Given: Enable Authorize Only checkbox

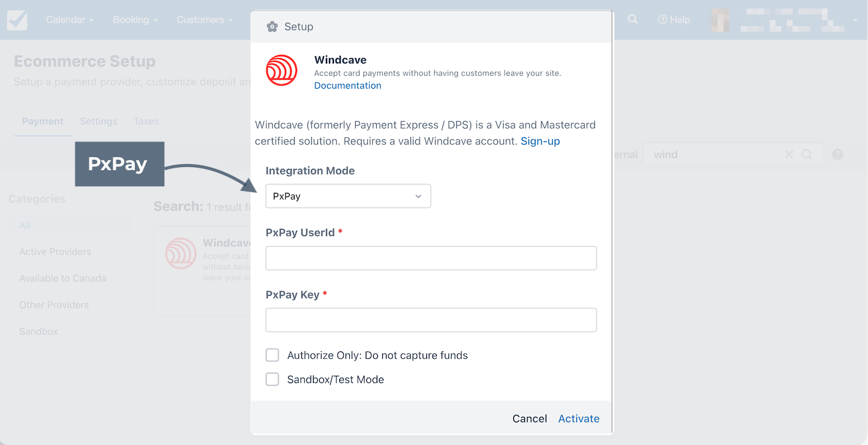Looking at the screenshot, I should coord(273,355).
